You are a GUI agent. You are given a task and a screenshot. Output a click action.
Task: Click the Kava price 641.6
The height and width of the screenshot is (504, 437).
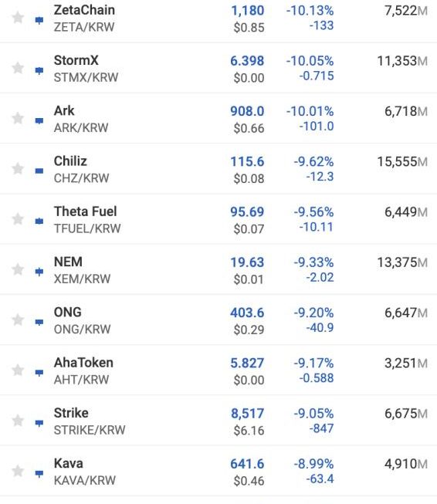click(x=247, y=464)
